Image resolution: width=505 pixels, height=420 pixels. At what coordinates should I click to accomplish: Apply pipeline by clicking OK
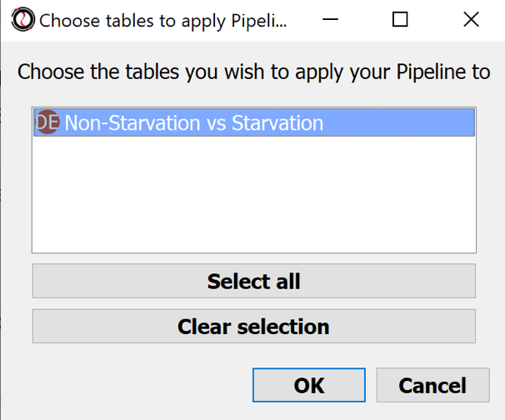pyautogui.click(x=308, y=386)
